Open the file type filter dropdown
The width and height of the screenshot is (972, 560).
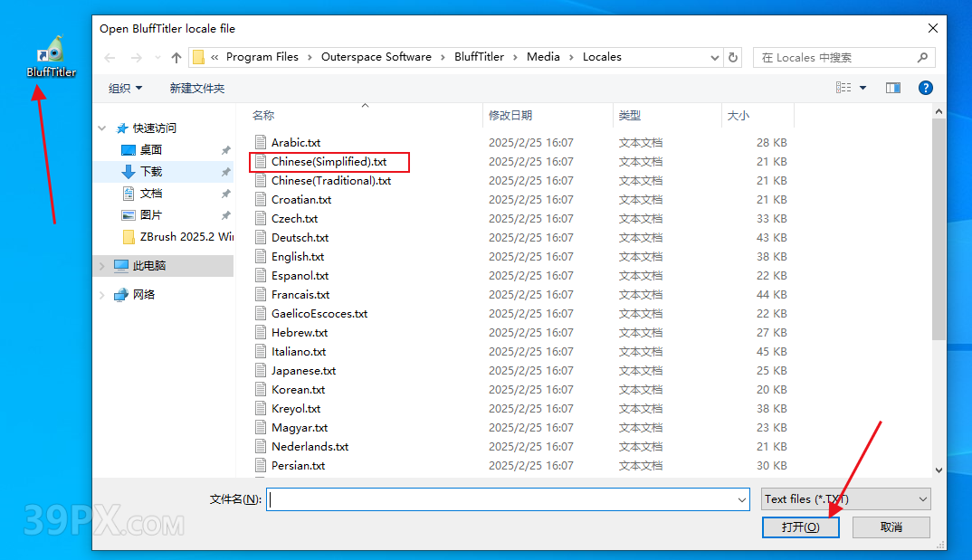click(x=845, y=498)
